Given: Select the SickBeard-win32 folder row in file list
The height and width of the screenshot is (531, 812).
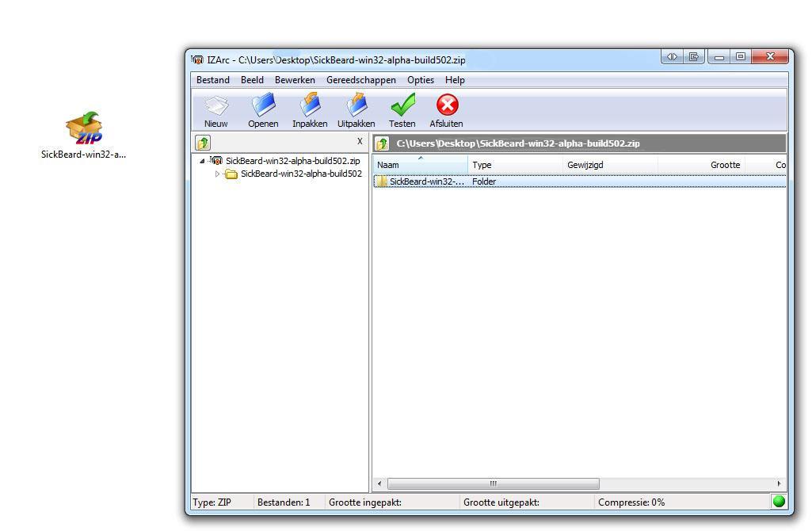Looking at the screenshot, I should click(579, 181).
